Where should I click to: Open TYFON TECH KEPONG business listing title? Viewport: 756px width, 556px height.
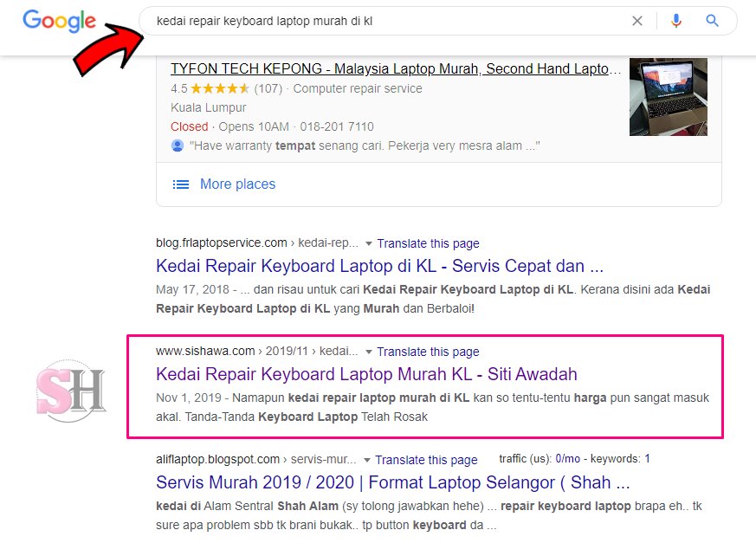coord(396,69)
